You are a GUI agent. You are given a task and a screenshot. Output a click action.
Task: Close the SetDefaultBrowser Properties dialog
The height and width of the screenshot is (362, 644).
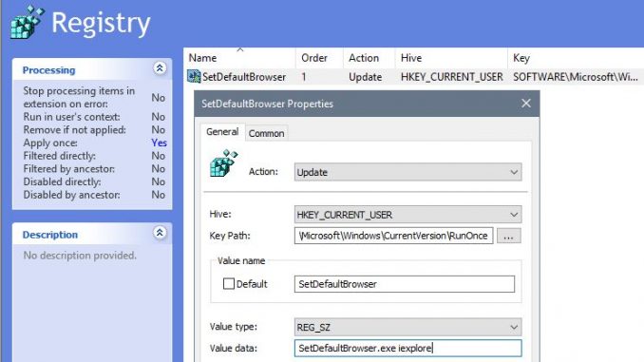pos(526,104)
